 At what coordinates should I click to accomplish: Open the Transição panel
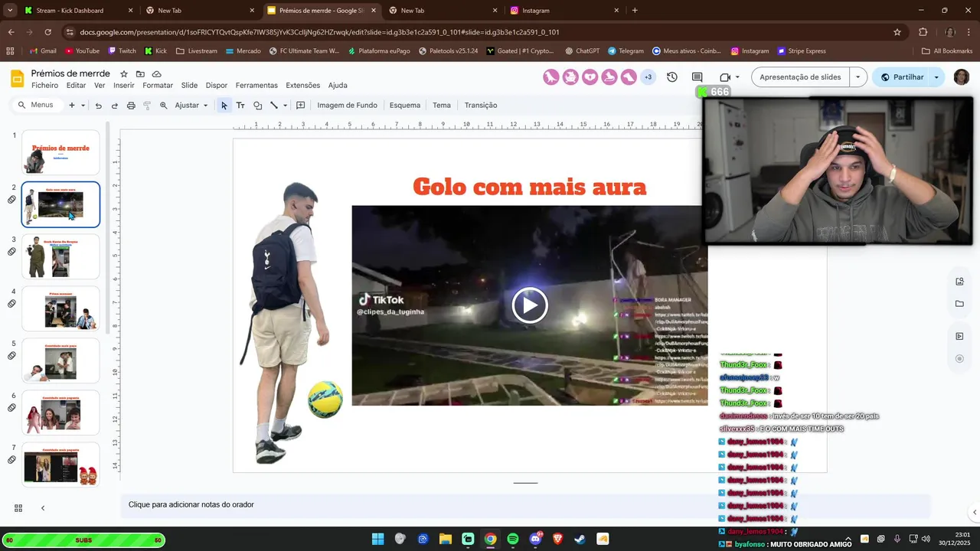pyautogui.click(x=481, y=106)
